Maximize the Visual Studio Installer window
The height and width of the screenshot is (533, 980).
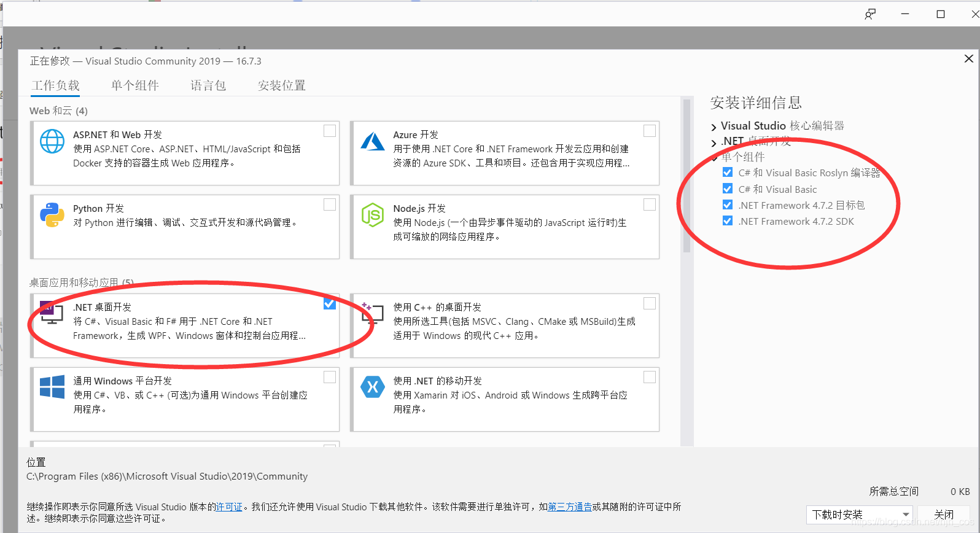click(941, 14)
